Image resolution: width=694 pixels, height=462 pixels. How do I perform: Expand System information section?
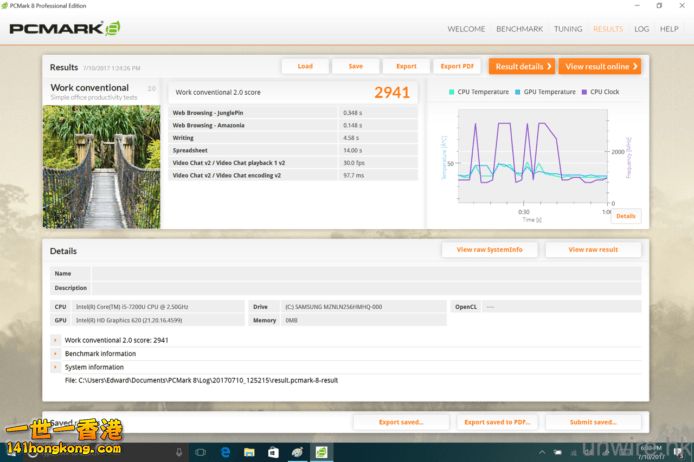point(55,367)
